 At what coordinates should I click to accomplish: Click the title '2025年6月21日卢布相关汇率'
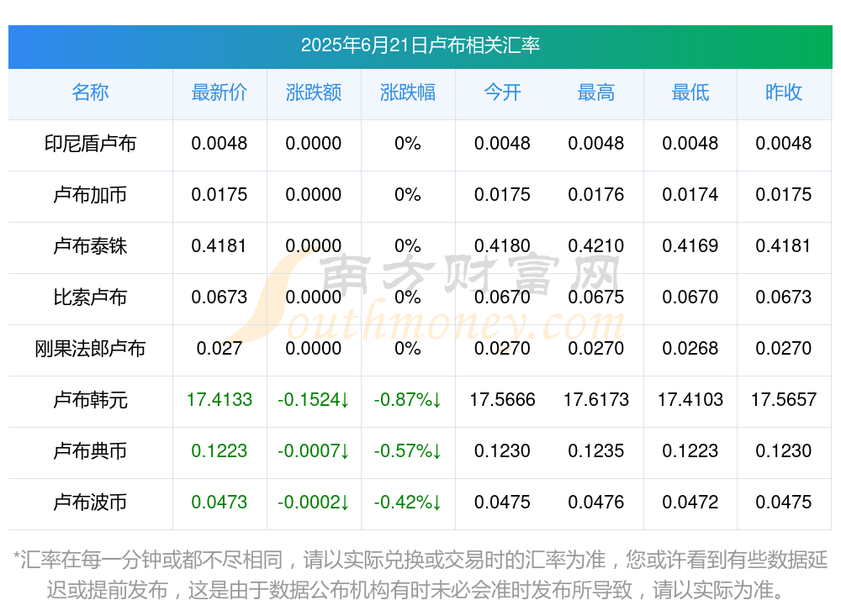coord(420,45)
